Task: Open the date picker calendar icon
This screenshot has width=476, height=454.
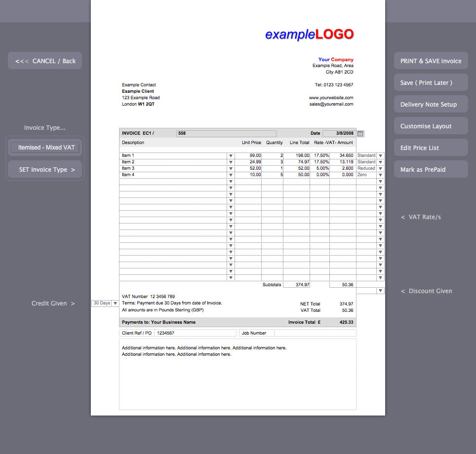Action: [x=360, y=134]
